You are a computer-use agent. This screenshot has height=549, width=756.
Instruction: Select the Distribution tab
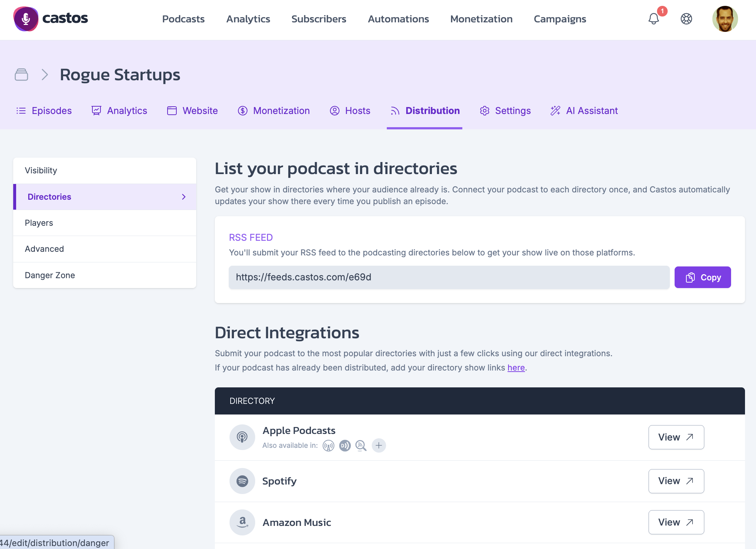pyautogui.click(x=425, y=111)
